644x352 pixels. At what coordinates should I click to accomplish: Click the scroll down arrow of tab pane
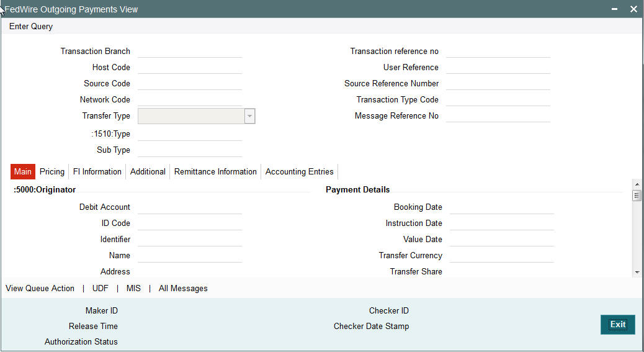(637, 272)
